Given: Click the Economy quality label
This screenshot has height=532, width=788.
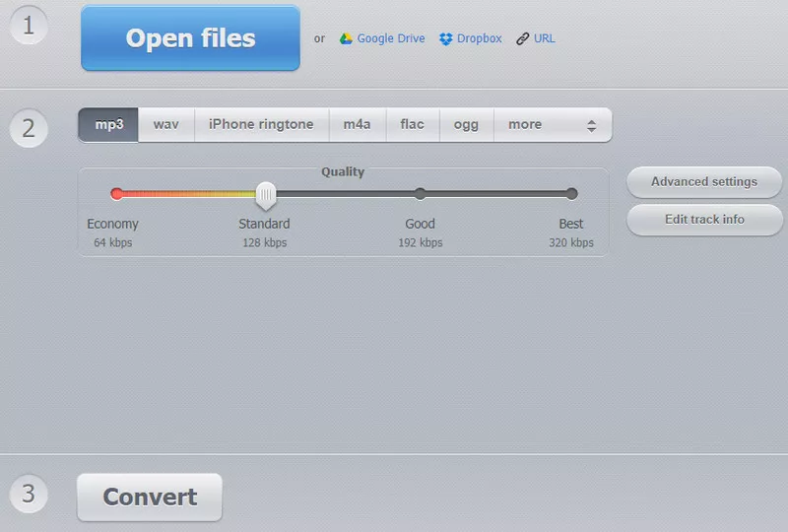Looking at the screenshot, I should (x=112, y=224).
